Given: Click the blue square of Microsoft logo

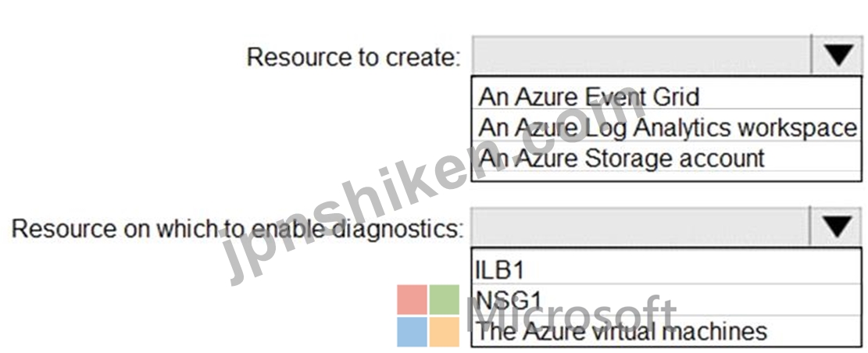Looking at the screenshot, I should 412,332.
